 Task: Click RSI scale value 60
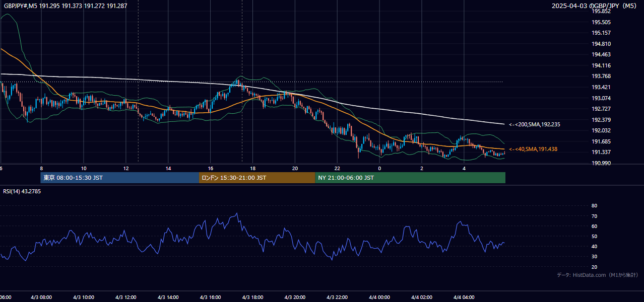[594, 226]
